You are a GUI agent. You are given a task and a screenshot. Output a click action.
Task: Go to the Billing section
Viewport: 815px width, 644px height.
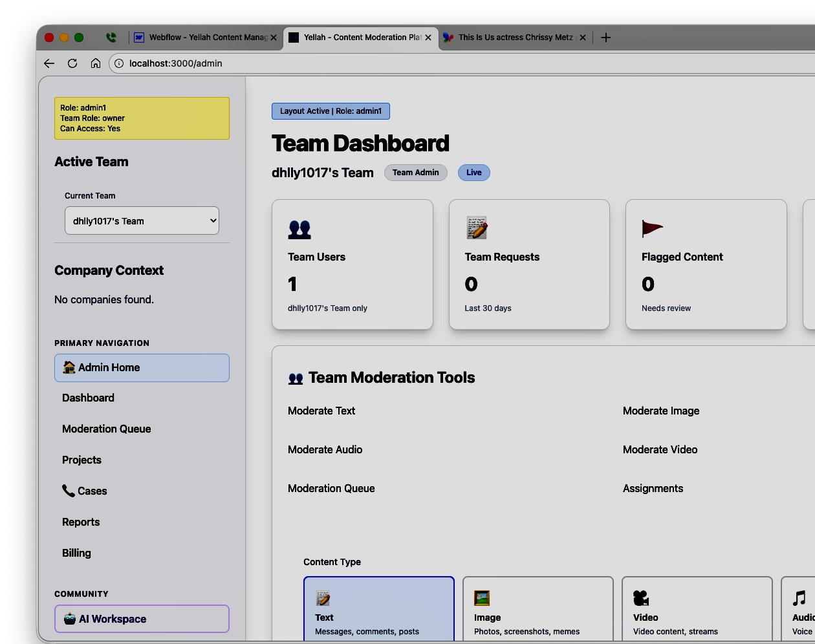coord(76,553)
